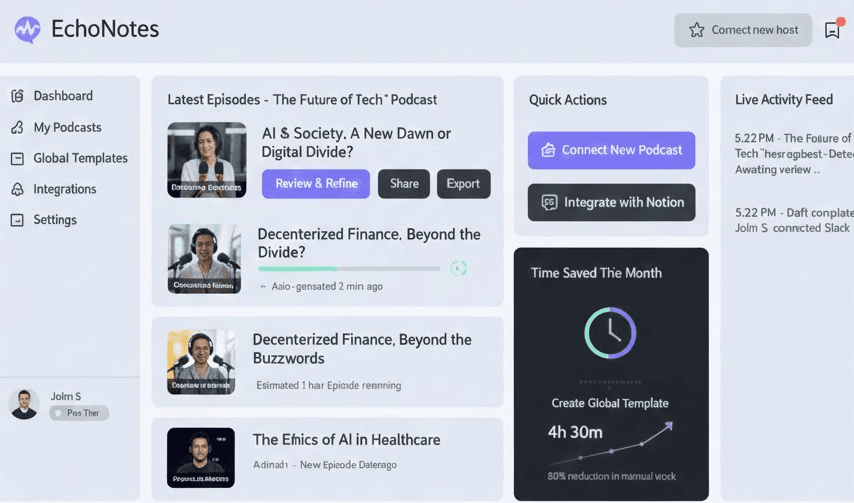Click 'New Epieode Daterago' subtitle text
This screenshot has height=503, width=854.
[x=348, y=465]
